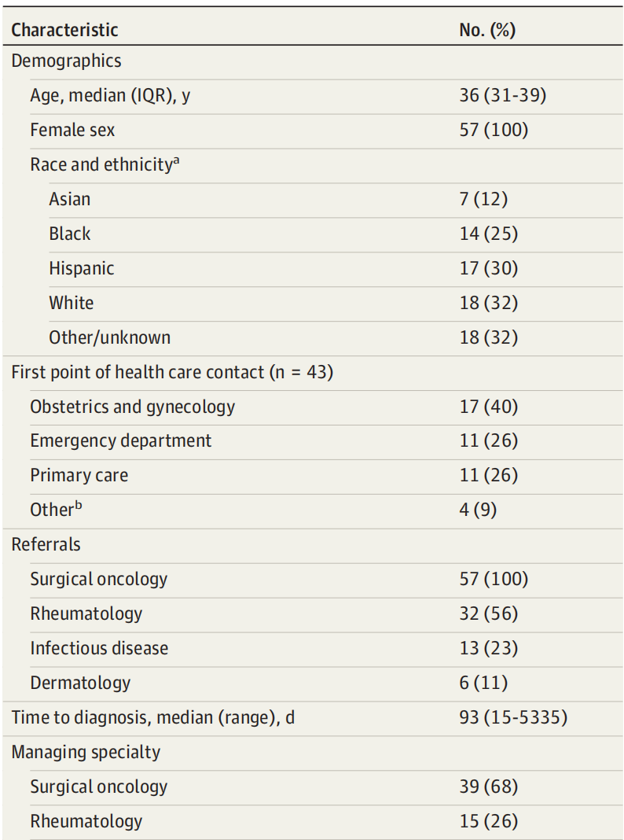Select the Race and ethnicity footnote a

click(177, 160)
